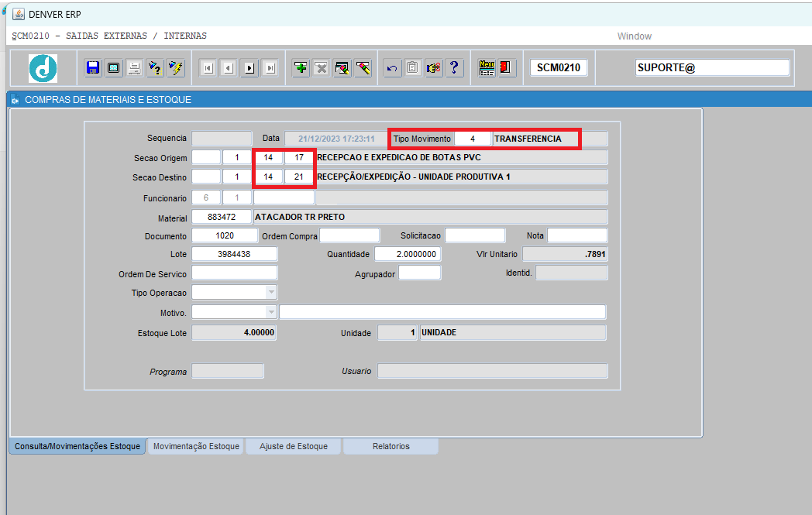Click the Execute Query lightning icon
812x515 pixels.
click(176, 68)
